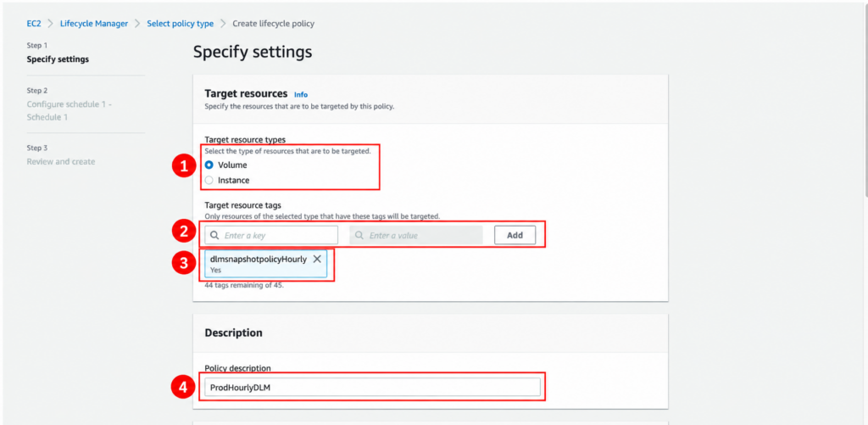Click the search icon in key field

tap(214, 236)
